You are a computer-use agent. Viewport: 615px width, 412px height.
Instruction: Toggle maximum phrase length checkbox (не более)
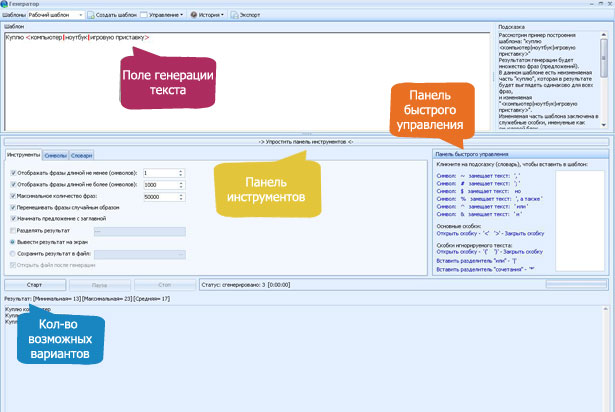(x=13, y=184)
